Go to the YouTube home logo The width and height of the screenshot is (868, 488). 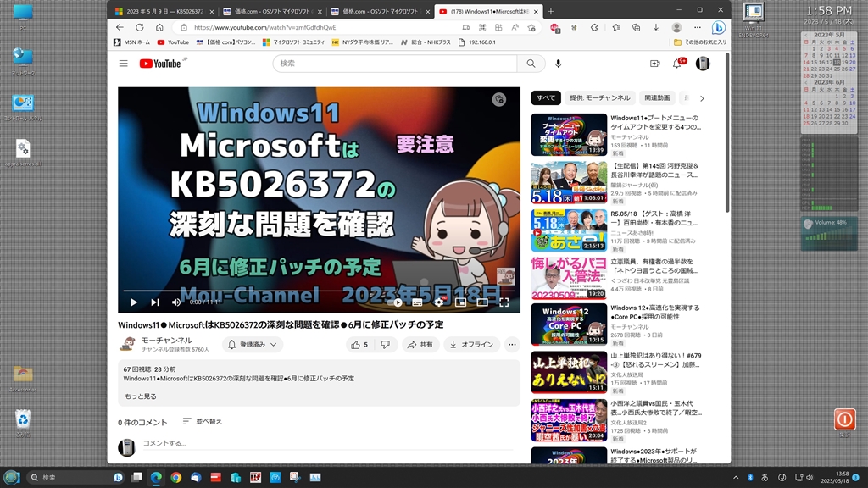[x=160, y=64]
